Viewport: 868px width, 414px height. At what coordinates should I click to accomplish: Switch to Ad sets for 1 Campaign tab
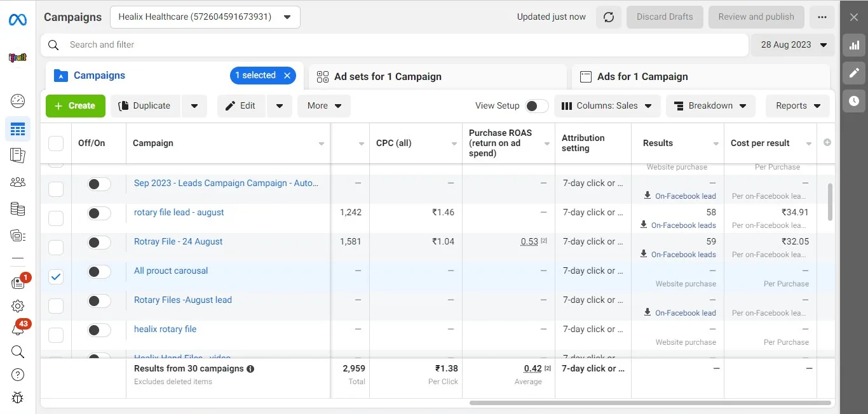pyautogui.click(x=438, y=77)
